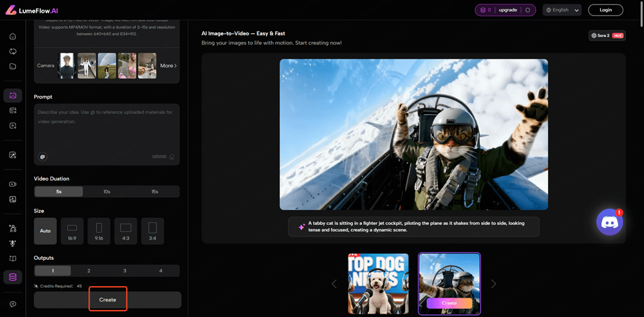Click the folder icon in left sidebar
Screen dimensions: 644x317
[12, 66]
